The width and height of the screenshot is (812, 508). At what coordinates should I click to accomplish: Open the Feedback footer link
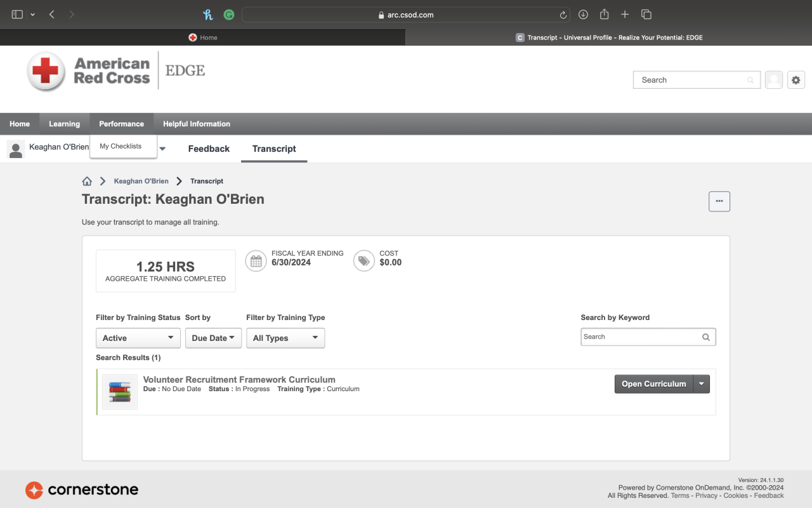(x=769, y=495)
